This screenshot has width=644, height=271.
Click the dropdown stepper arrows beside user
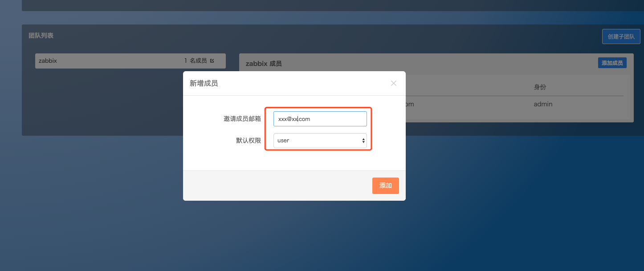(x=364, y=140)
